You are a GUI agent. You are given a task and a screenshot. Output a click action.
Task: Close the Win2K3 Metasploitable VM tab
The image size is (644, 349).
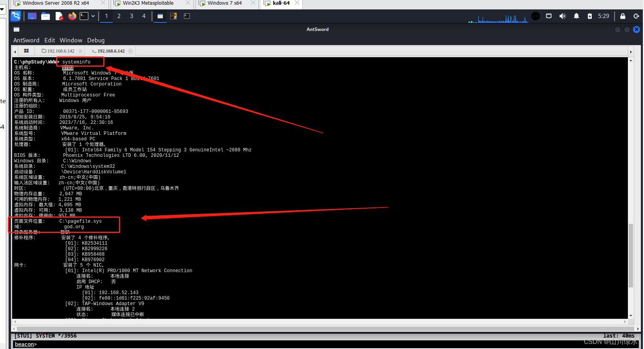point(188,3)
